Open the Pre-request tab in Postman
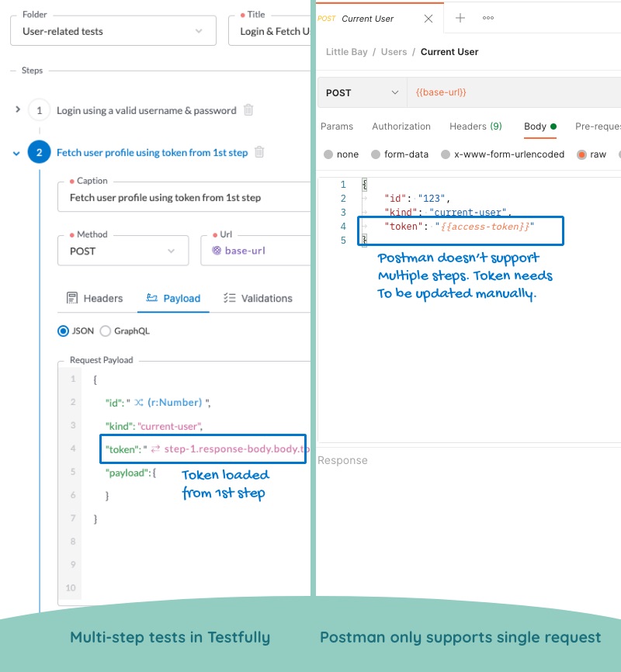621x672 pixels. [x=598, y=126]
